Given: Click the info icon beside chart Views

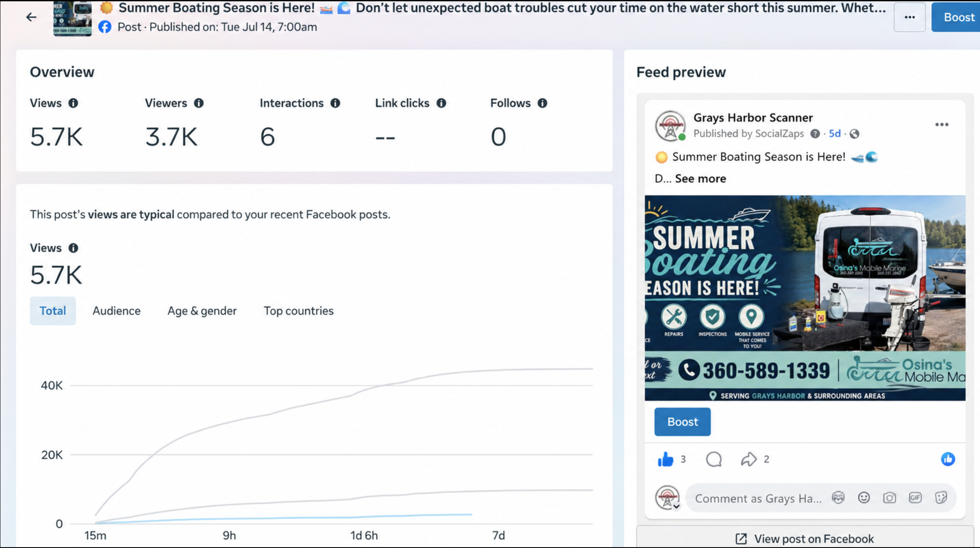Looking at the screenshot, I should pyautogui.click(x=73, y=248).
